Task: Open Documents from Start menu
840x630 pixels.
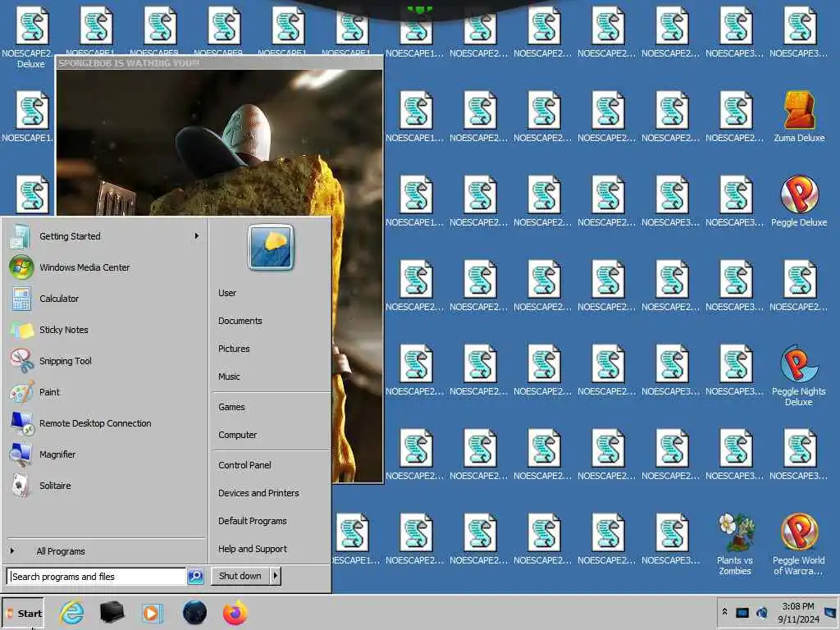Action: pyautogui.click(x=240, y=321)
